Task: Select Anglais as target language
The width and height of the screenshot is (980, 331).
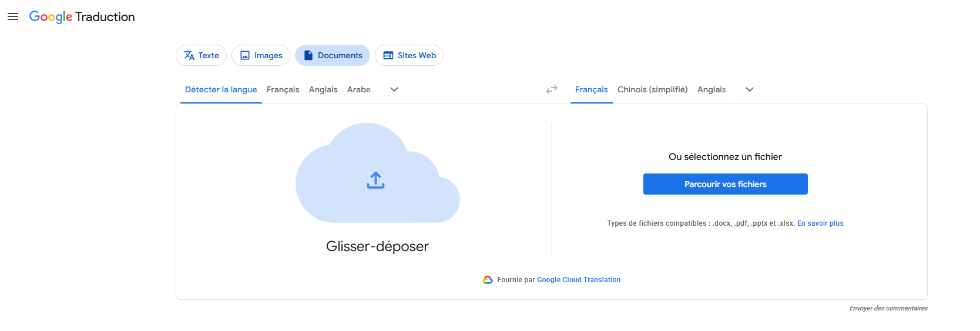Action: tap(711, 89)
